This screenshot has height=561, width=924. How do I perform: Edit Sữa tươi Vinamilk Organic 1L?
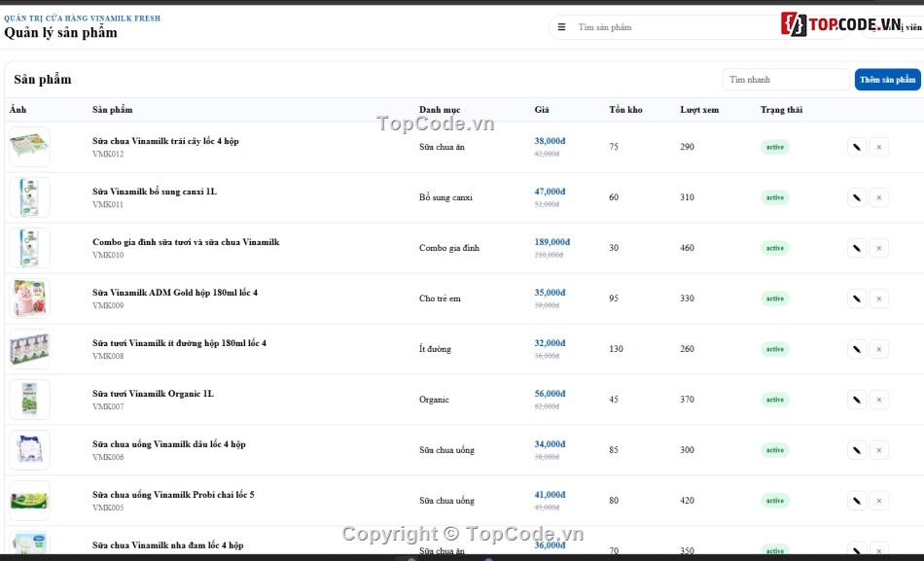click(857, 401)
